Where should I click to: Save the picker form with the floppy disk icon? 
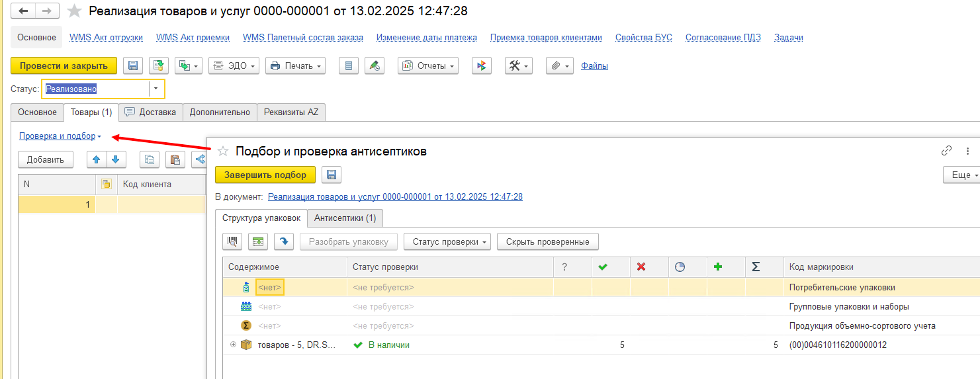(x=331, y=175)
